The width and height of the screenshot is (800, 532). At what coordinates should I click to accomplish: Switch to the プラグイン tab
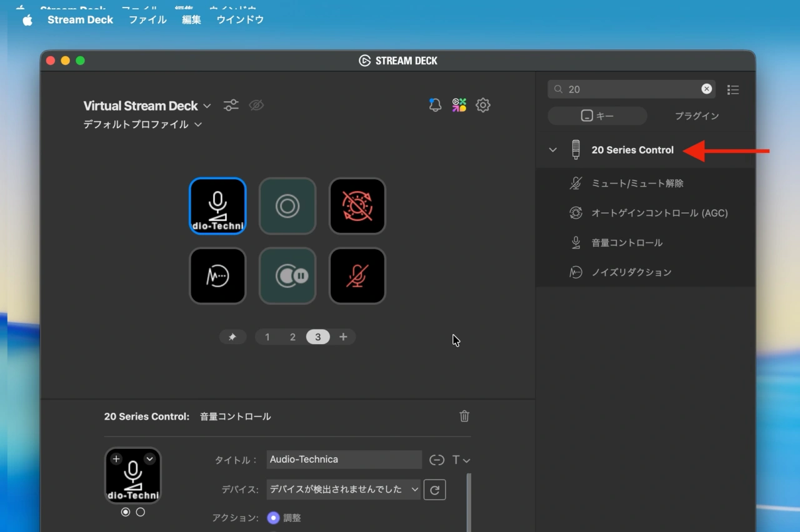697,116
